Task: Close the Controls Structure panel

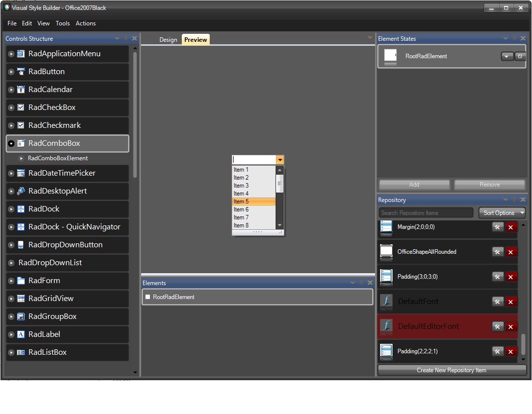Action: [134, 39]
